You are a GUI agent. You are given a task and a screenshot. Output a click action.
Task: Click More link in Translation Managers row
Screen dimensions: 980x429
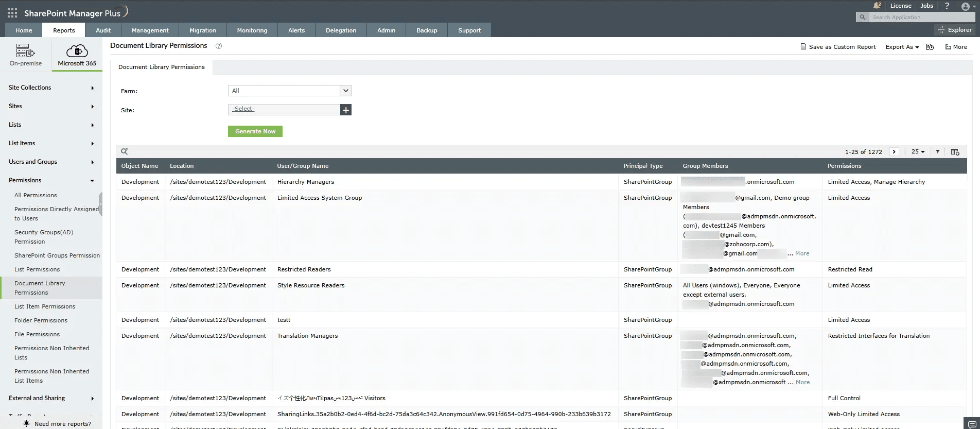click(x=802, y=382)
